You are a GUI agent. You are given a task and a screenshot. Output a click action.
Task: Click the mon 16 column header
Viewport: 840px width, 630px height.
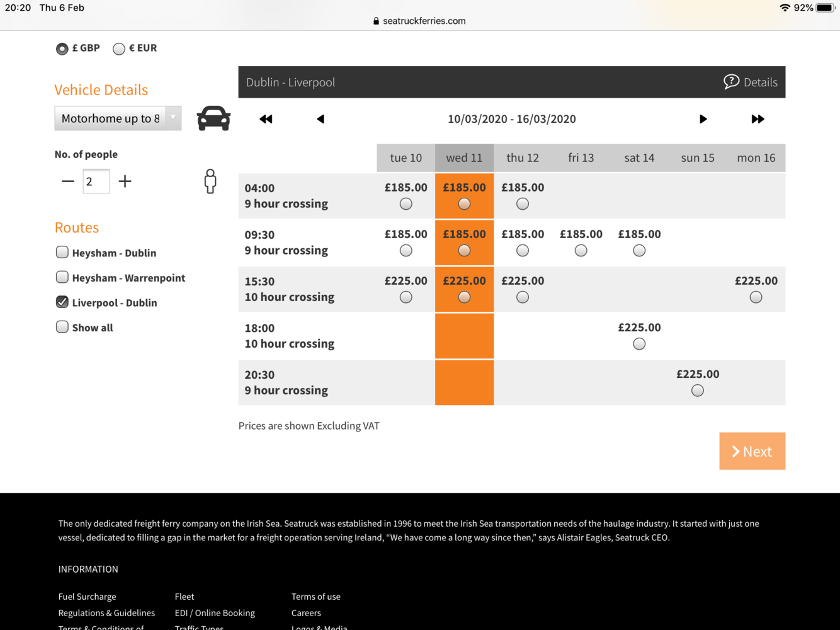(x=756, y=158)
